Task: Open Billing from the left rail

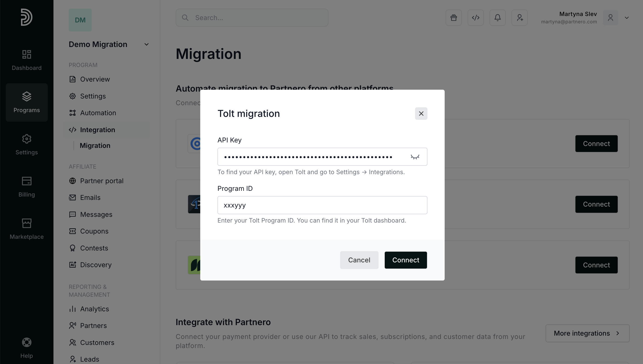Action: tap(26, 187)
